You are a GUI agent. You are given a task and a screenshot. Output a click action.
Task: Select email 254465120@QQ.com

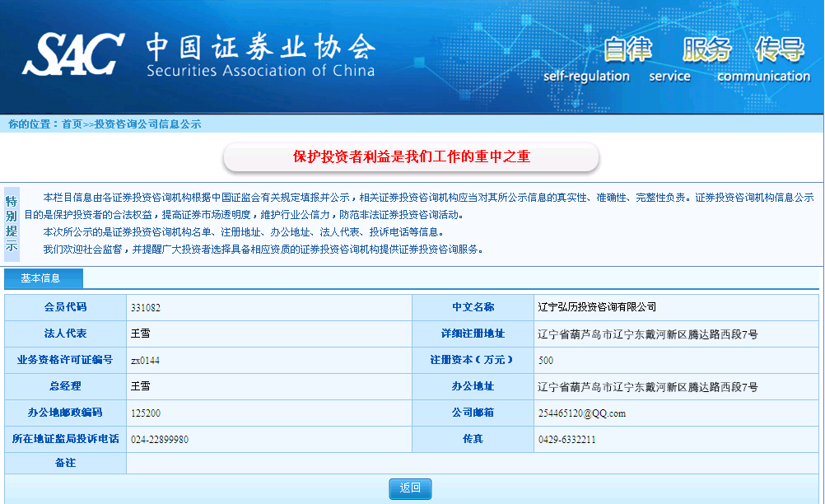tap(582, 413)
